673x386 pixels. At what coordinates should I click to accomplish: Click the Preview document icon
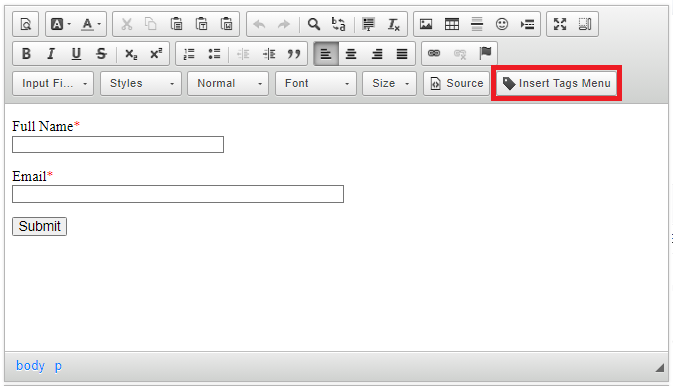(x=26, y=24)
